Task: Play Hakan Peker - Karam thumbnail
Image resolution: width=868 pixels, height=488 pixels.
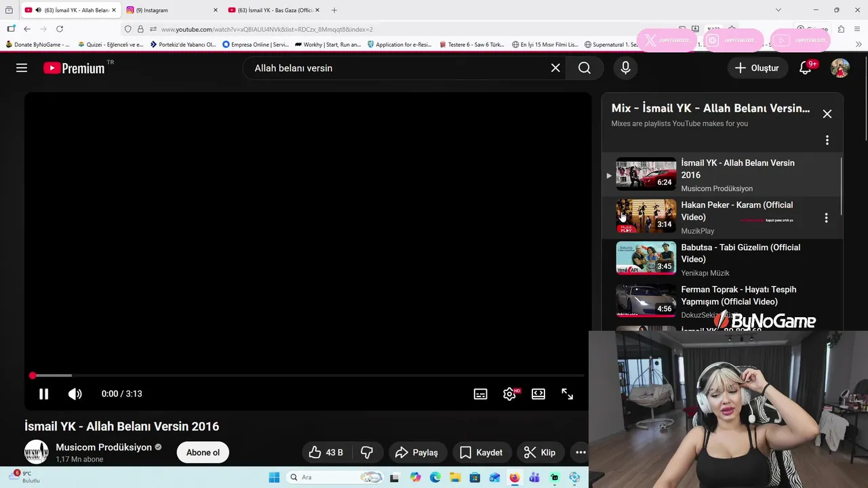Action: click(x=646, y=217)
